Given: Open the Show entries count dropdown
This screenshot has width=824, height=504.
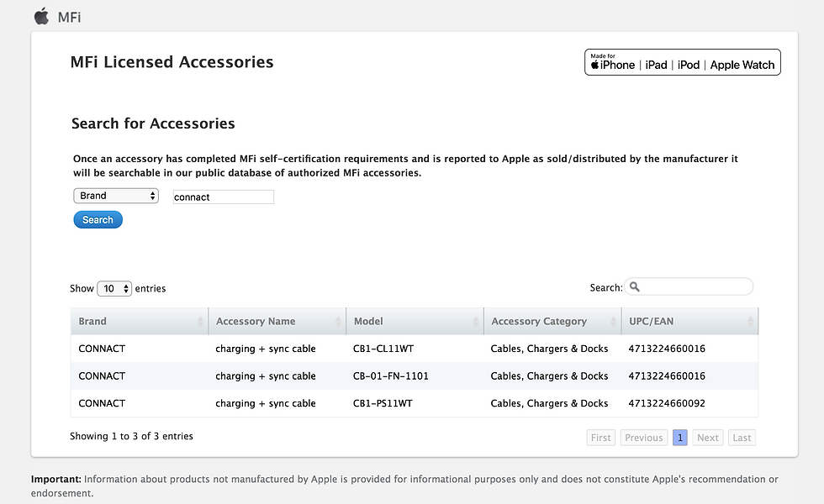Looking at the screenshot, I should click(114, 288).
